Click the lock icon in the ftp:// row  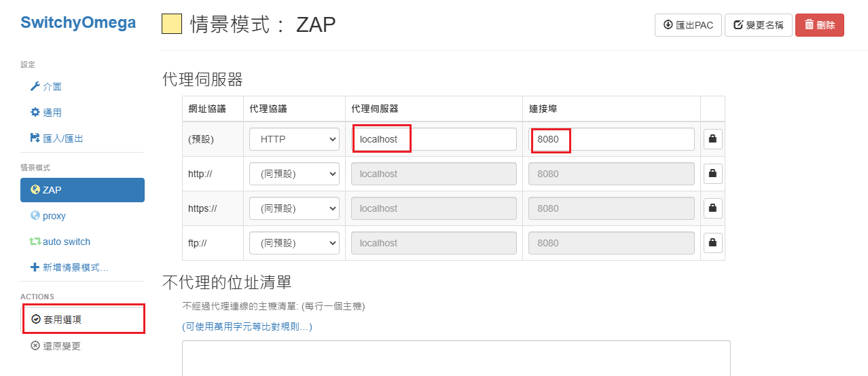(712, 243)
